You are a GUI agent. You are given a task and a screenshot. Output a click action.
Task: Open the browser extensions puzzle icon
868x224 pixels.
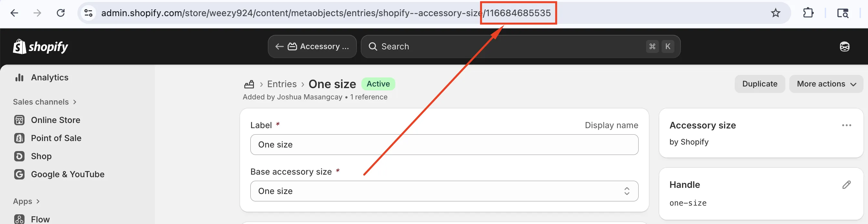click(x=808, y=13)
